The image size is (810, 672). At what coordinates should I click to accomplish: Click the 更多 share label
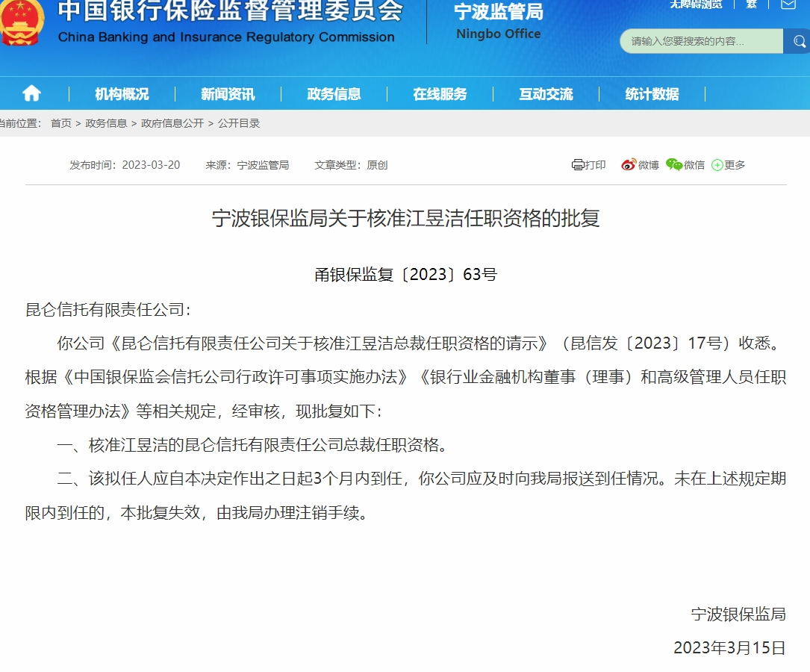pyautogui.click(x=735, y=165)
